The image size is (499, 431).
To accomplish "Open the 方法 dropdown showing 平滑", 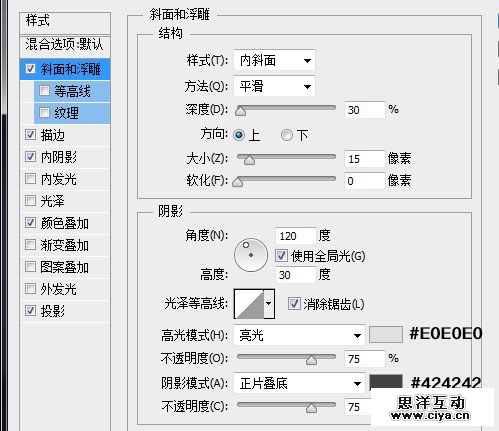I will 274,86.
